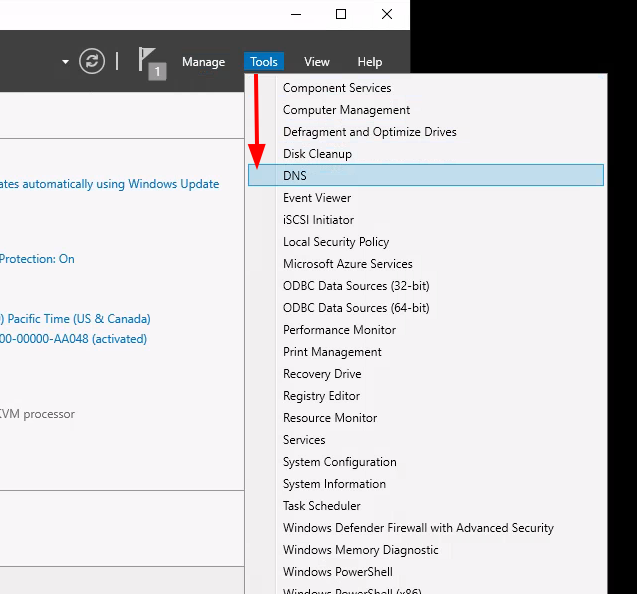Expand the small dropdown arrow beside Refresh
637x594 pixels.
(x=65, y=62)
